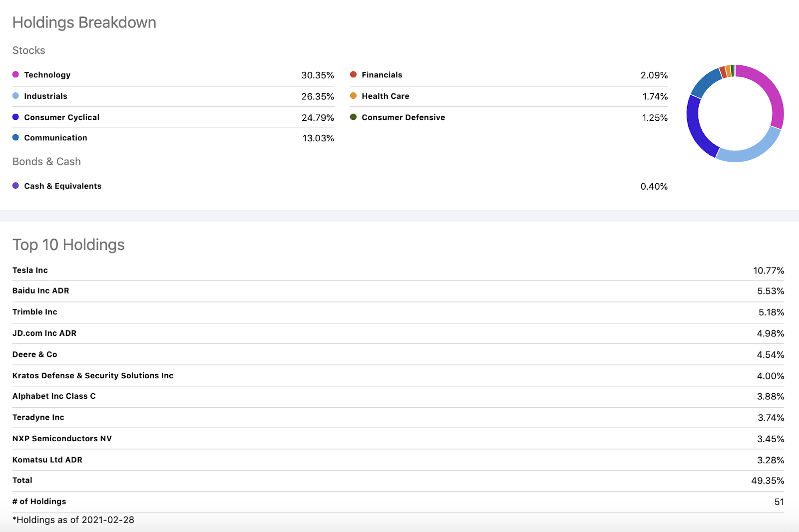Image resolution: width=799 pixels, height=532 pixels.
Task: Click the # of Holdings row
Action: [x=38, y=501]
